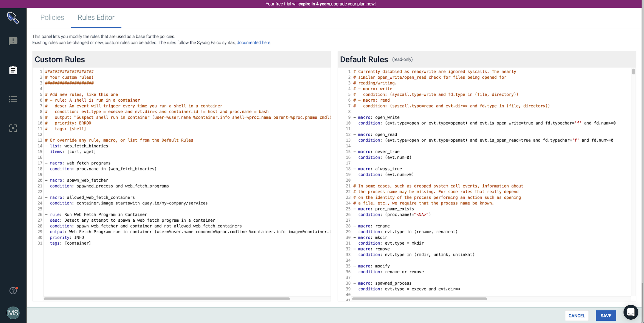644x323 pixels.
Task: Click line 'list: web_fetch_binaries'
Action: tap(77, 146)
